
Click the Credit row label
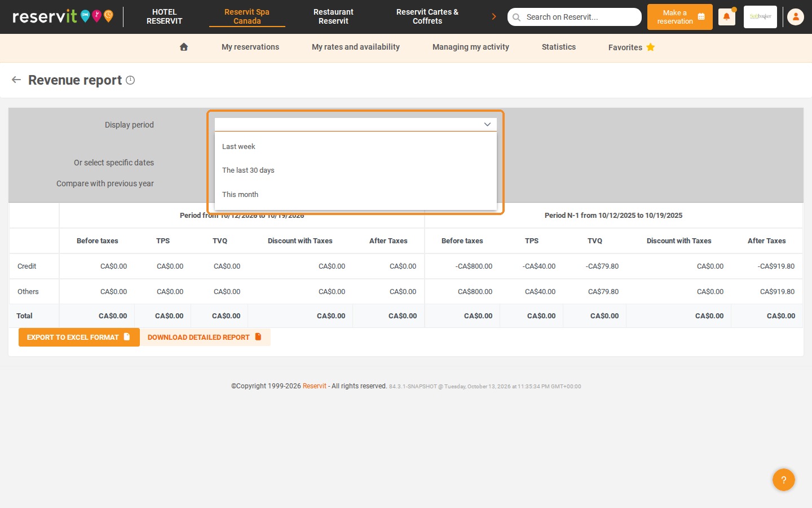pyautogui.click(x=27, y=266)
